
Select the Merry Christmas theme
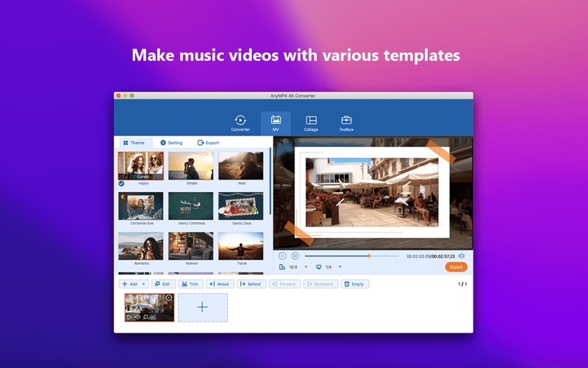pyautogui.click(x=191, y=206)
